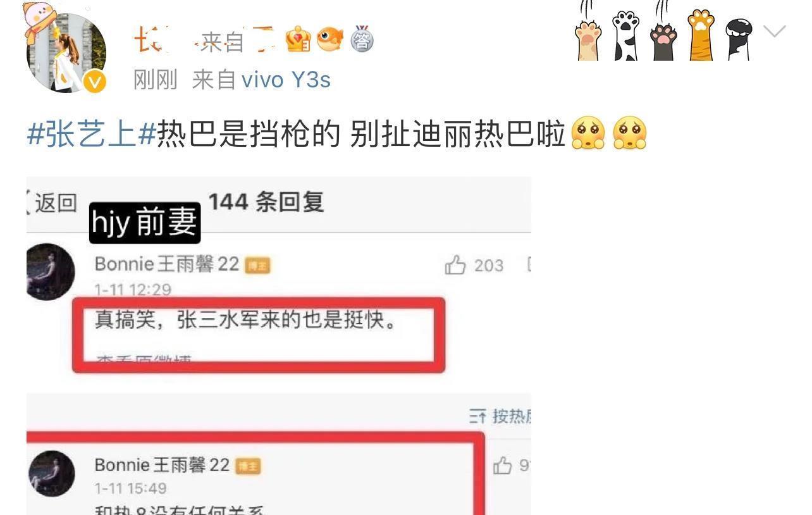Like the second Bonnie王雨馨 comment
The height and width of the screenshot is (515, 812).
(503, 466)
